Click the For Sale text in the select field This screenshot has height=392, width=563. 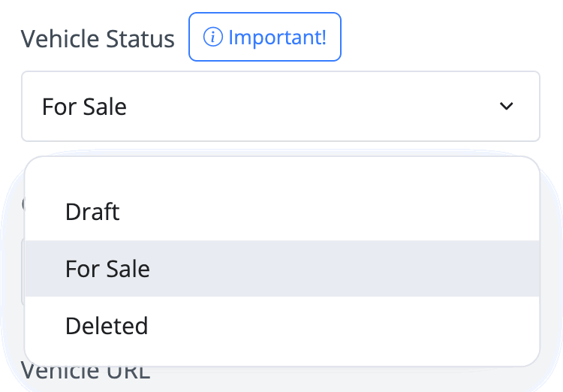(x=84, y=107)
